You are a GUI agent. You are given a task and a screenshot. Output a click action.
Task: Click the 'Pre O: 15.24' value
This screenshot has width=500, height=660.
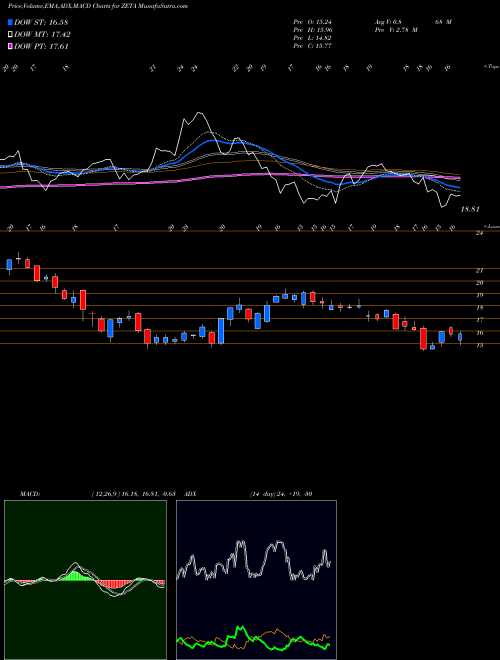pos(312,22)
